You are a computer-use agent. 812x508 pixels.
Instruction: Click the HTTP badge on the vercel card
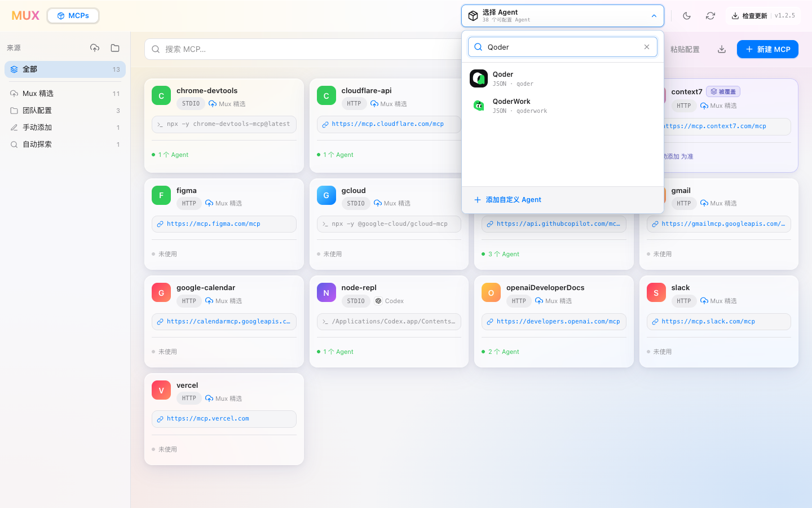[189, 398]
